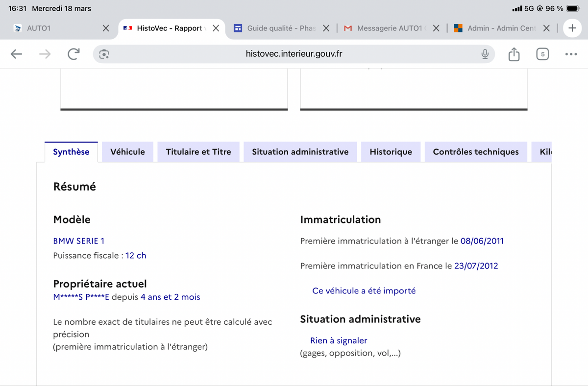Image resolution: width=588 pixels, height=386 pixels.
Task: Close the Guide qualité tab
Action: coord(326,28)
